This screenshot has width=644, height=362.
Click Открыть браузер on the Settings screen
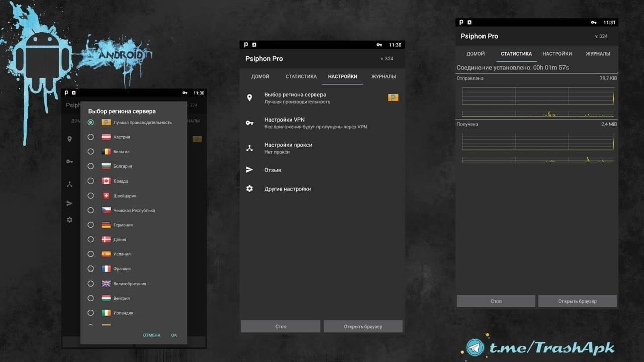click(x=363, y=326)
